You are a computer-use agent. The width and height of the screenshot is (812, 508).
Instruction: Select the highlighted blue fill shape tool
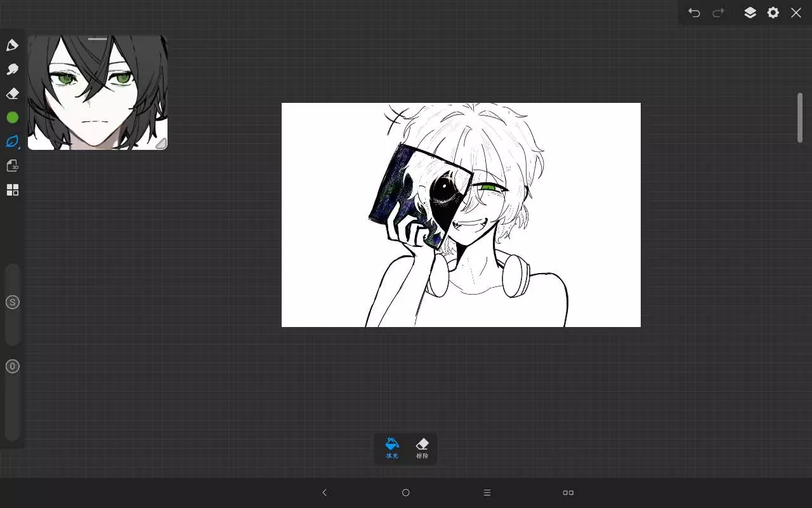pos(12,142)
